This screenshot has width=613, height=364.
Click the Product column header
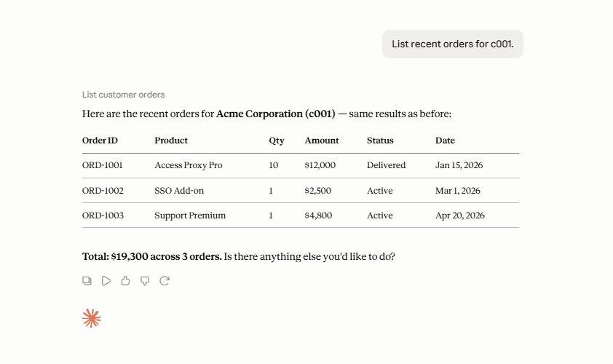point(171,141)
